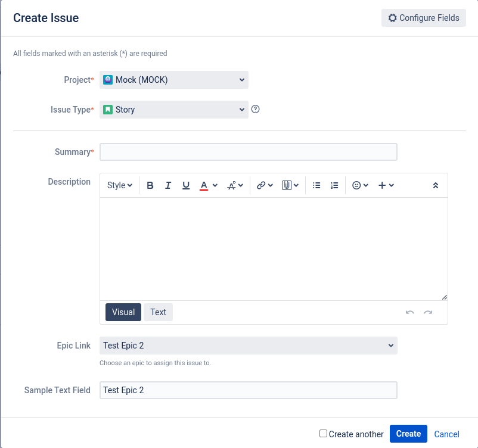Viewport: 478px width, 448px height.
Task: Click the Epic Link field label
Action: 74,346
